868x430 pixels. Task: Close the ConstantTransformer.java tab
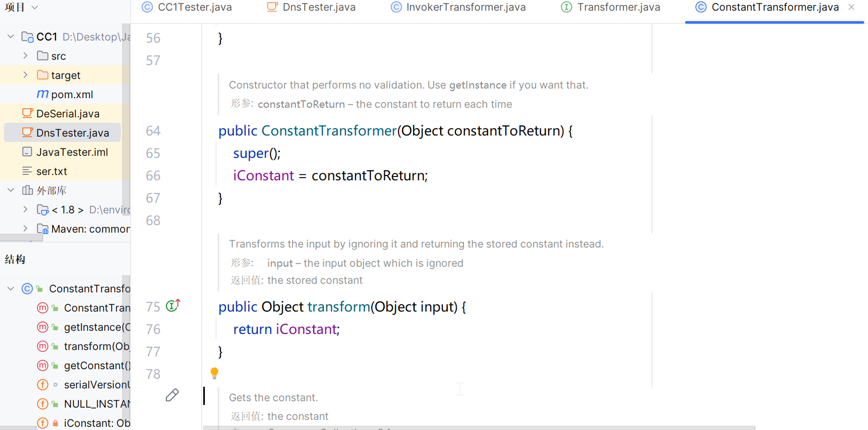coord(851,7)
